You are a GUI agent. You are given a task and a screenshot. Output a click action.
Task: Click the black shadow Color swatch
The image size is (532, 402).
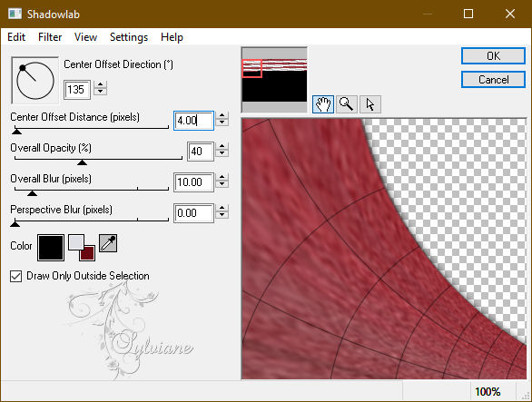tap(51, 248)
